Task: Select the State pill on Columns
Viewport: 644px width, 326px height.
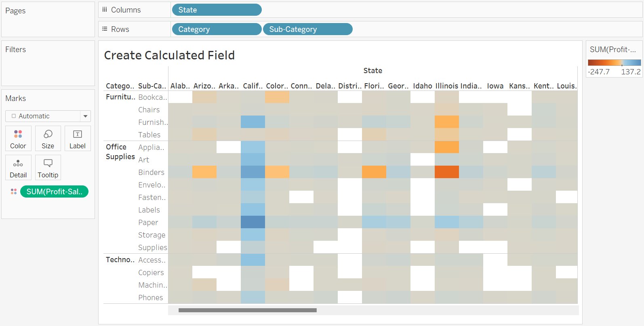Action: [217, 9]
